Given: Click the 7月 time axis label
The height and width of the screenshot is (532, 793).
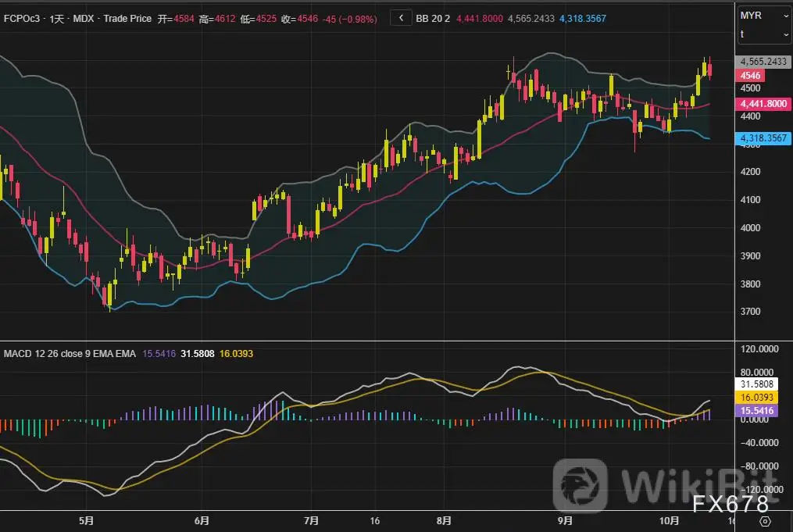Looking at the screenshot, I should point(311,520).
